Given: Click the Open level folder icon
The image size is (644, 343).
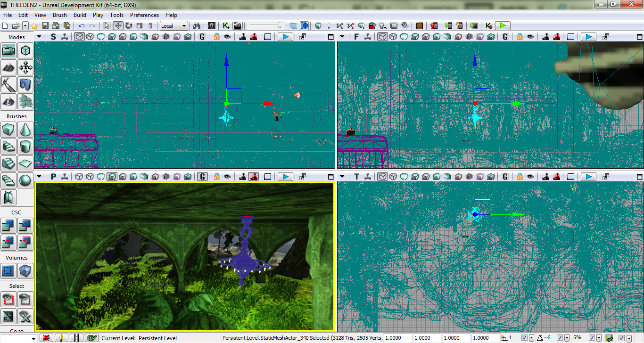Looking at the screenshot, I should click(x=16, y=25).
